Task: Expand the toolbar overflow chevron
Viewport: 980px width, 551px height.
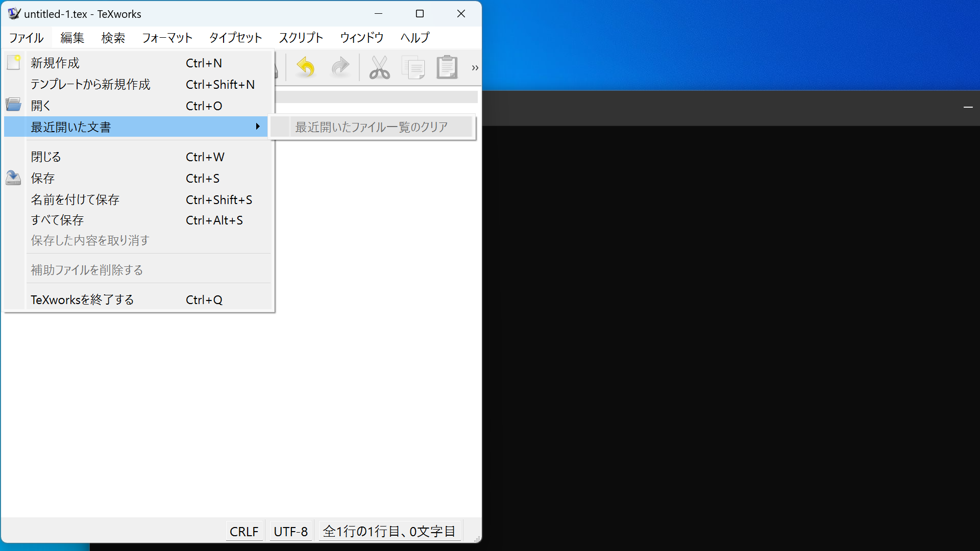Action: click(x=475, y=67)
